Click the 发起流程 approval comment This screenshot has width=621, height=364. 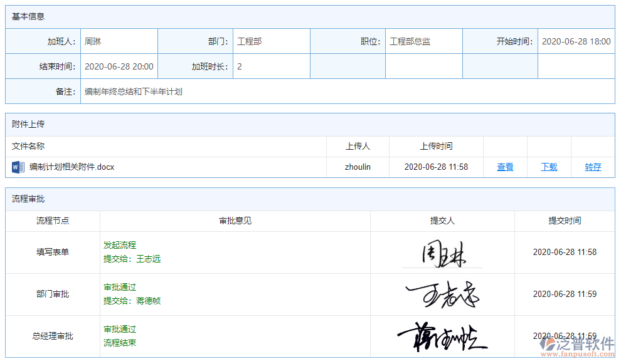coord(120,245)
